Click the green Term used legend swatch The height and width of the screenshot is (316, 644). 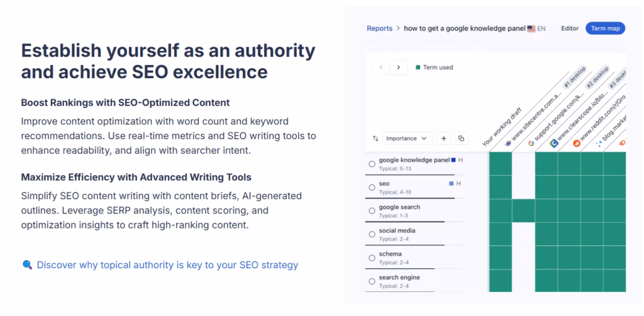click(x=417, y=67)
